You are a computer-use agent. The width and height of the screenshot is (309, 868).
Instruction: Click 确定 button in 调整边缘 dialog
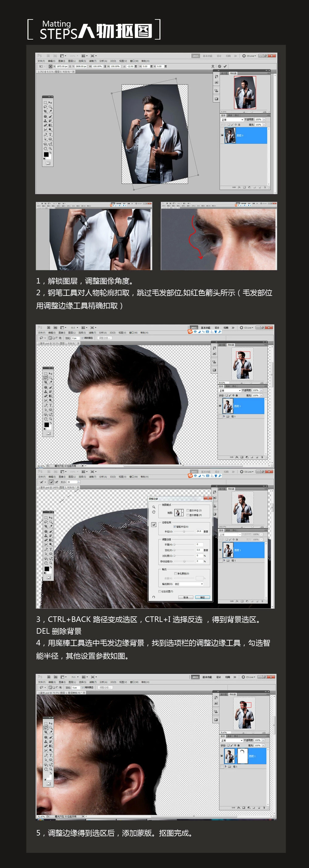[202, 597]
